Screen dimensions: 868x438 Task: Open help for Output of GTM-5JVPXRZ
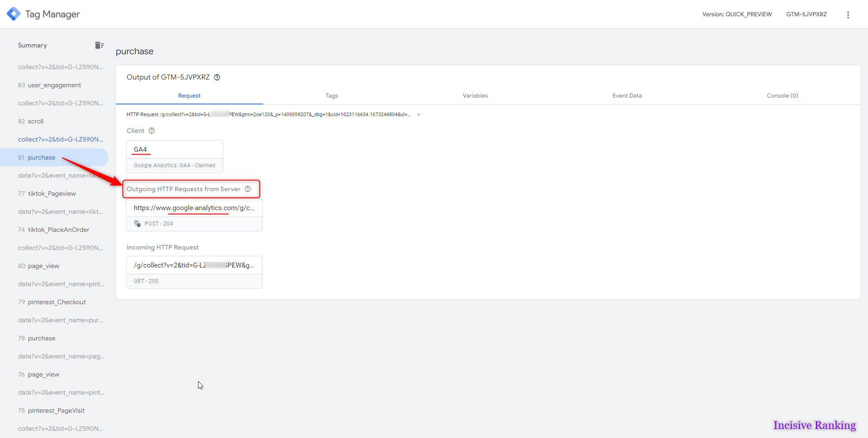click(217, 77)
